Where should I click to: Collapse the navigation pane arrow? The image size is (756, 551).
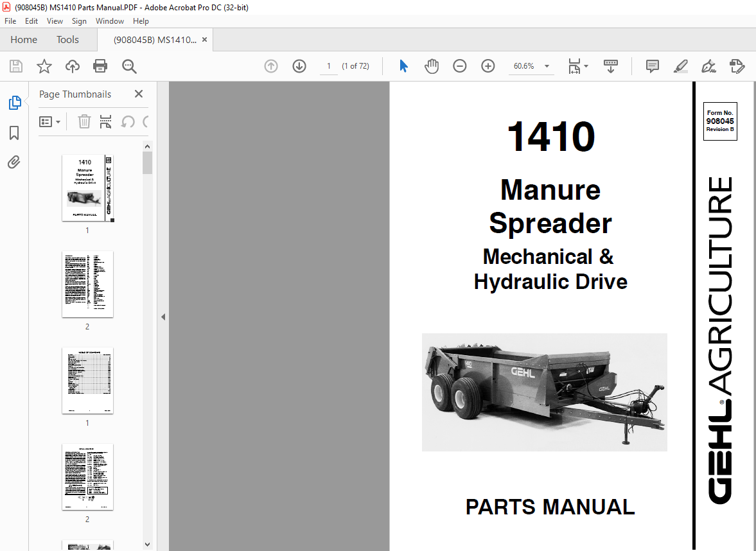(x=163, y=317)
